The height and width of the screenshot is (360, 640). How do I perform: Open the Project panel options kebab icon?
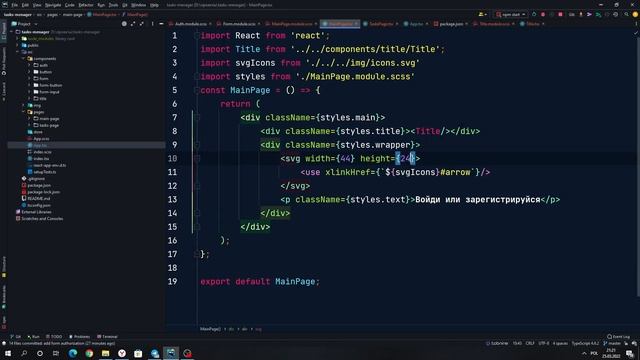153,24
